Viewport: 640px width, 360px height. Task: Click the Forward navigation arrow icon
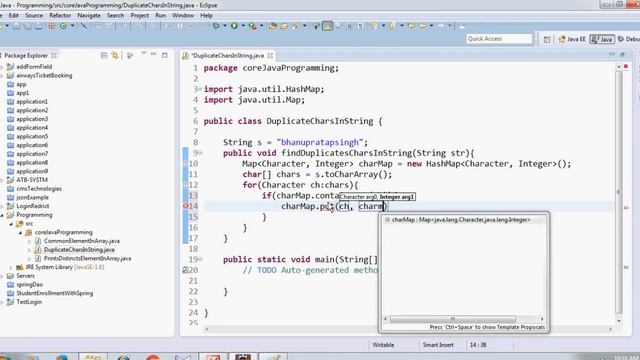click(x=441, y=26)
